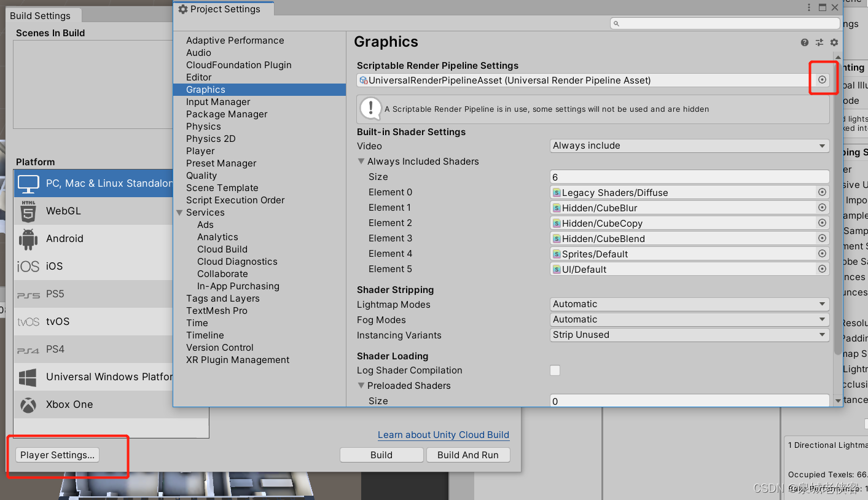This screenshot has width=868, height=500.
Task: Click the Build And Run button
Action: point(468,455)
